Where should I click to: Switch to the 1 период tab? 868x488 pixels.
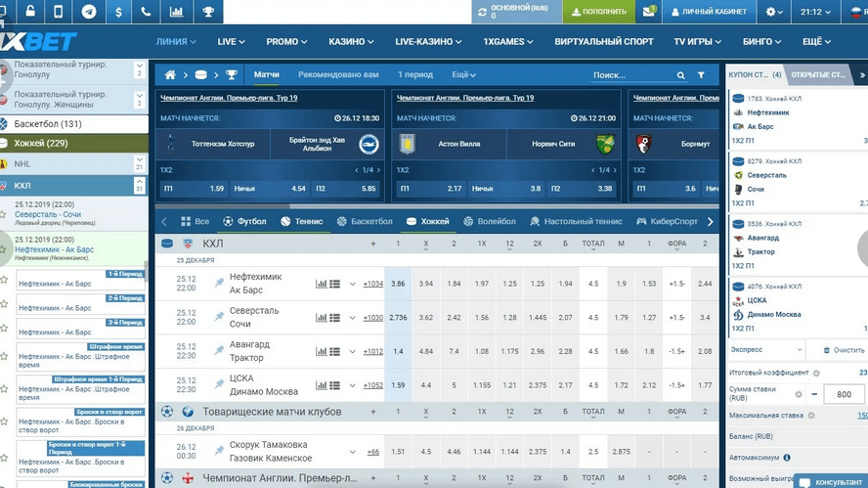pyautogui.click(x=415, y=74)
